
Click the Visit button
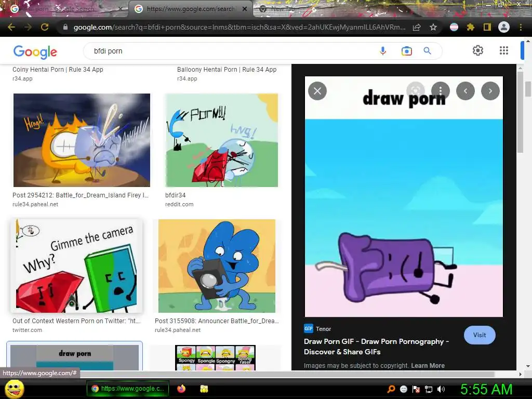480,335
